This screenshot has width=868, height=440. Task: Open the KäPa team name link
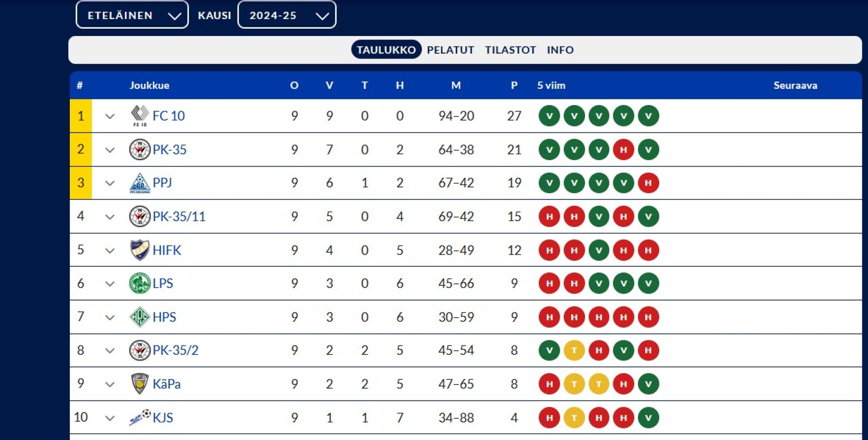coord(167,384)
